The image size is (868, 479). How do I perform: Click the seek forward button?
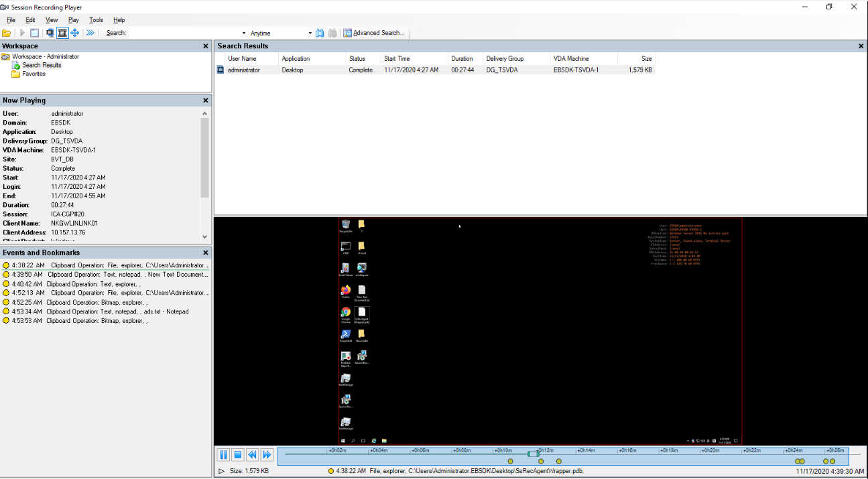267,455
